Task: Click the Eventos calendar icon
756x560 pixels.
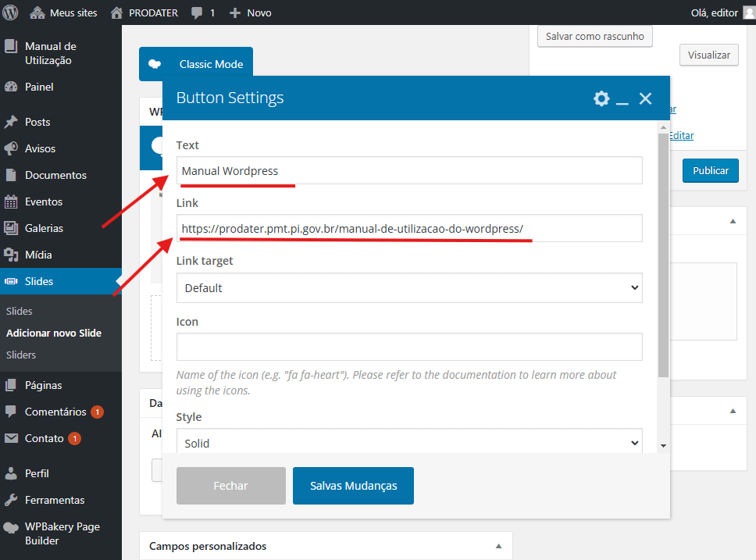Action: pos(11,202)
